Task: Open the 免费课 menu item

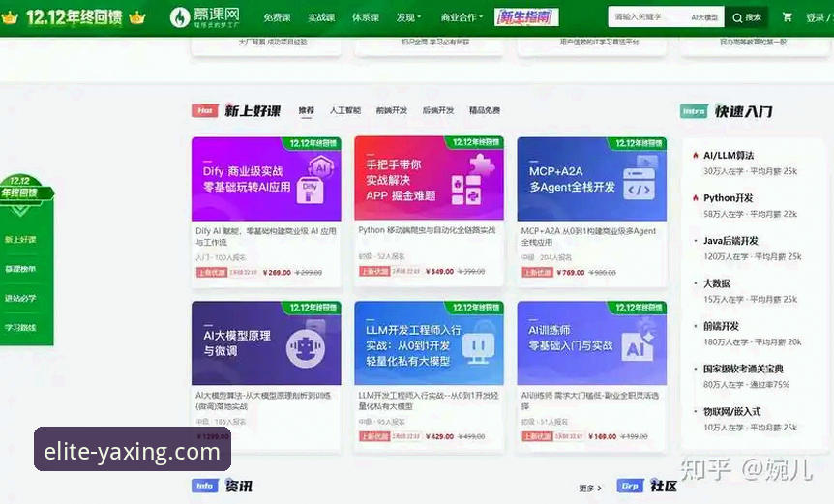Action: click(277, 17)
